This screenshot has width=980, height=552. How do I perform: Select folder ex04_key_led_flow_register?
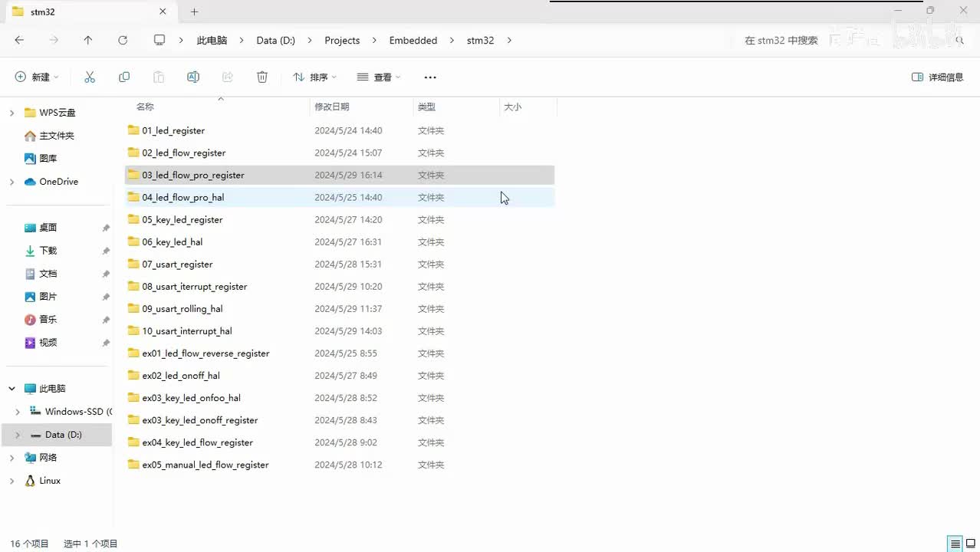coord(340,442)
